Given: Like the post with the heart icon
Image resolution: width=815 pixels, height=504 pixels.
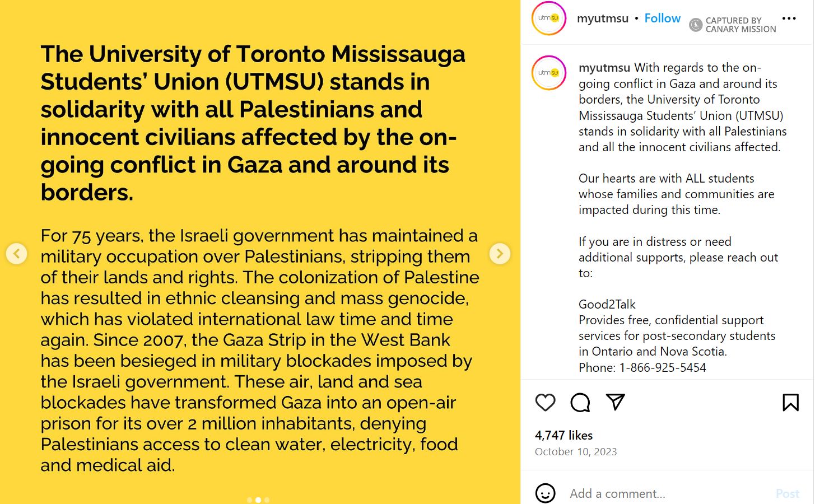Looking at the screenshot, I should [x=545, y=403].
